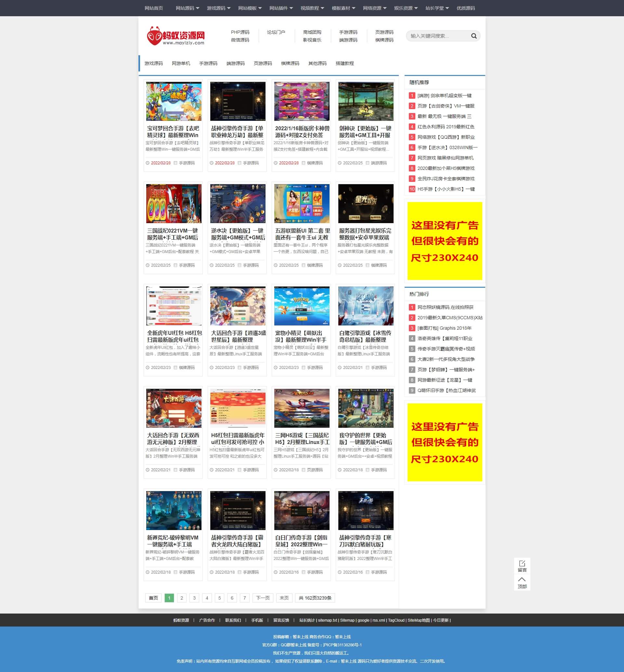
Task: Click the clock icon on 宝可梦回合手游 card
Action: 148,163
